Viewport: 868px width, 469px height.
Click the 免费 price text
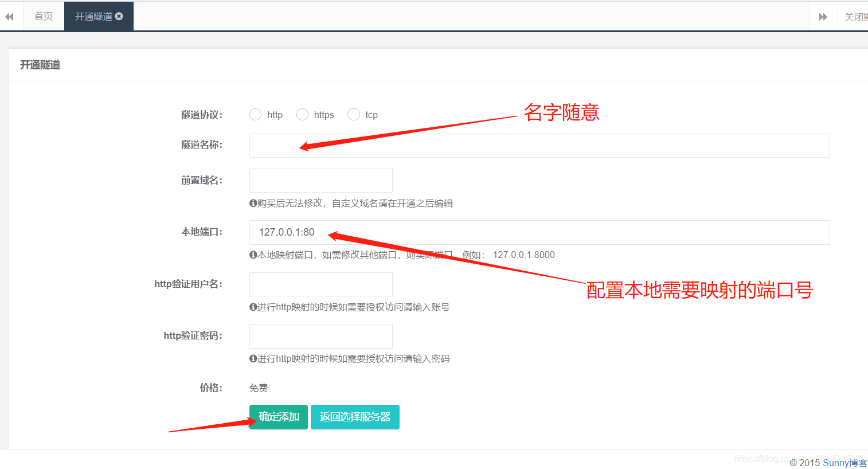point(259,388)
